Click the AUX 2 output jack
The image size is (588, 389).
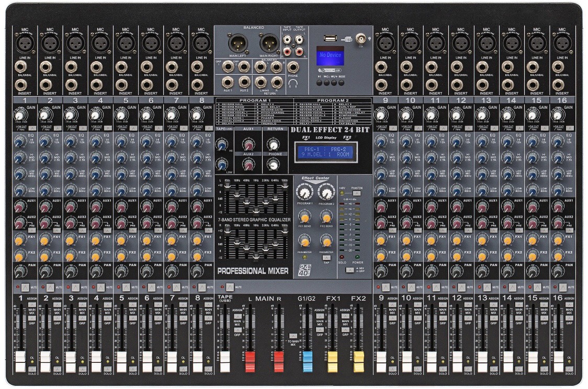(x=244, y=82)
